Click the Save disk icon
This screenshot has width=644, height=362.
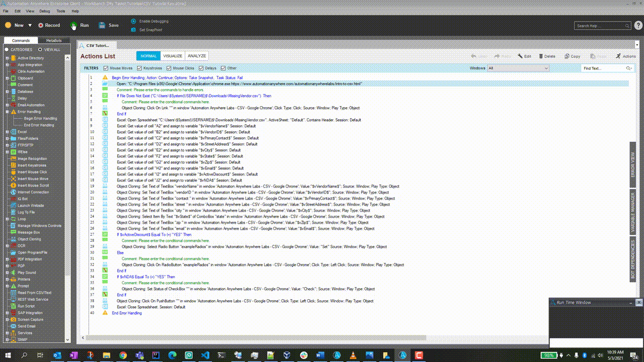pyautogui.click(x=102, y=25)
